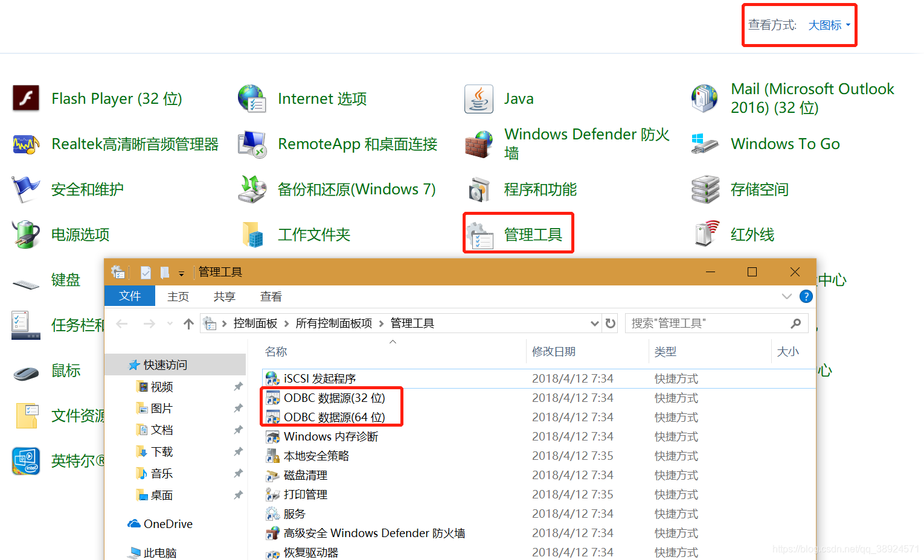Click the 搜索"管理工具" search field
The image size is (924, 560).
[x=716, y=323]
